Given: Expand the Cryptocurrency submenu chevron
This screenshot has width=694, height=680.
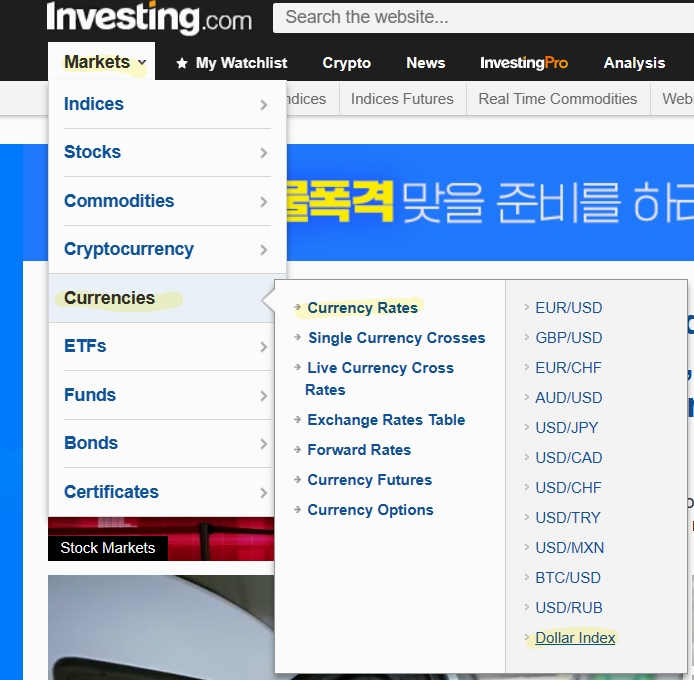Looking at the screenshot, I should (264, 250).
